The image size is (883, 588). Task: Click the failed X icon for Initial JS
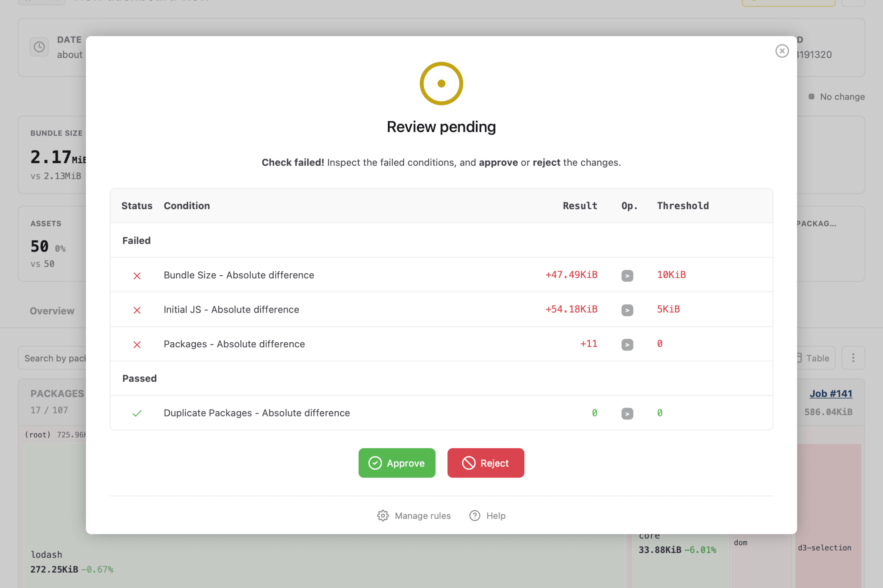137,310
